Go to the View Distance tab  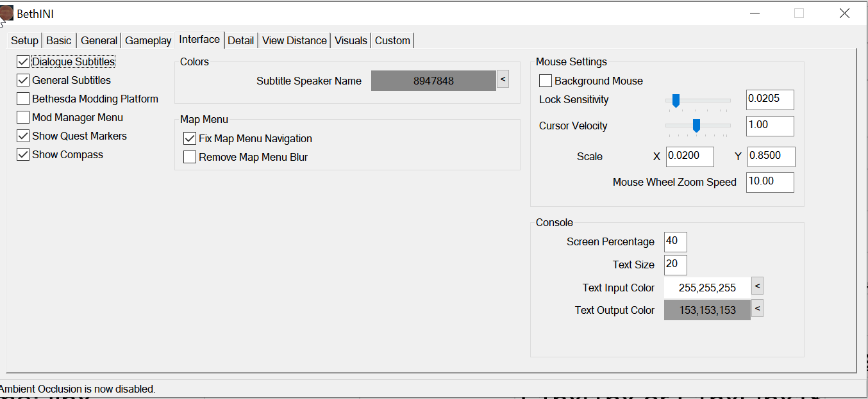click(294, 41)
